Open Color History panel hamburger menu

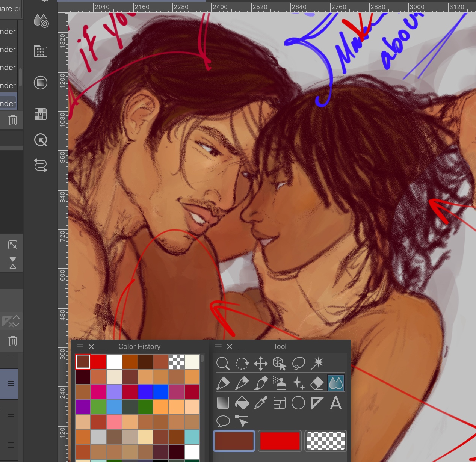click(x=80, y=347)
